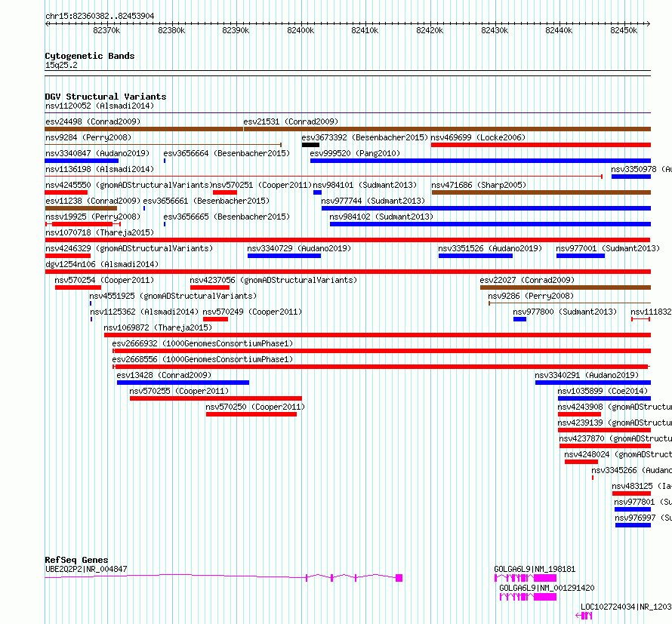Screen dimensions: 672x624
Task: Click the 82430k ruler tick label
Action: [495, 30]
